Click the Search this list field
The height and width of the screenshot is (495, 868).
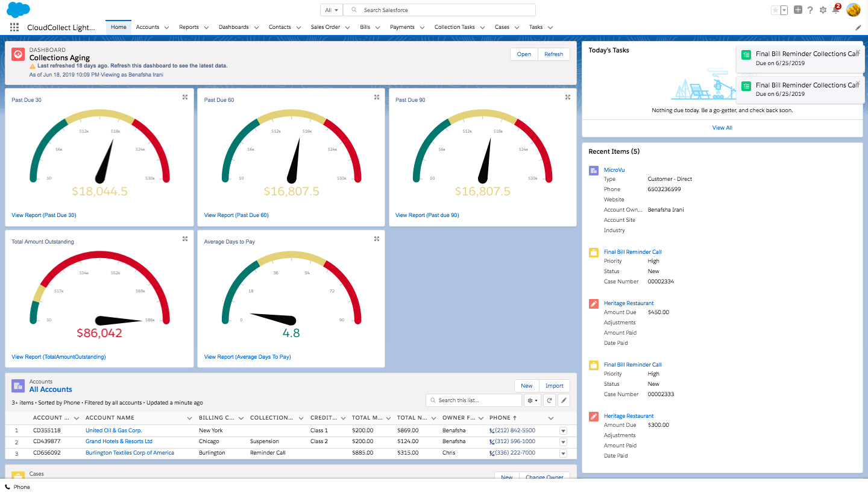click(474, 400)
